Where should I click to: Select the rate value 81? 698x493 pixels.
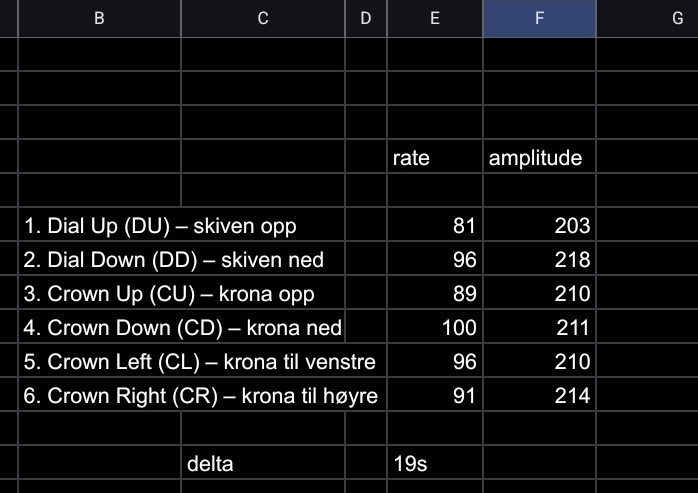(x=434, y=226)
